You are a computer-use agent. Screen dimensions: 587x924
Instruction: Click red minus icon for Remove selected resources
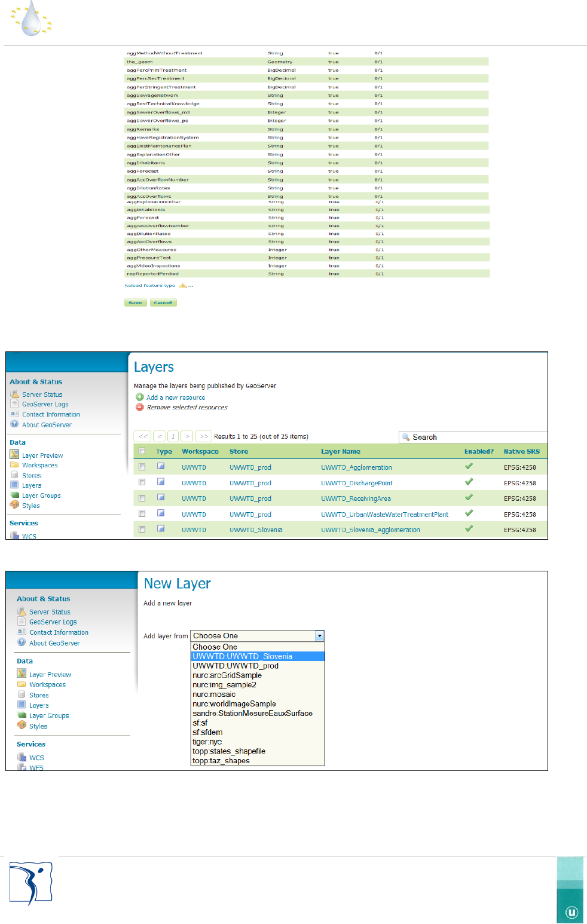(x=140, y=407)
